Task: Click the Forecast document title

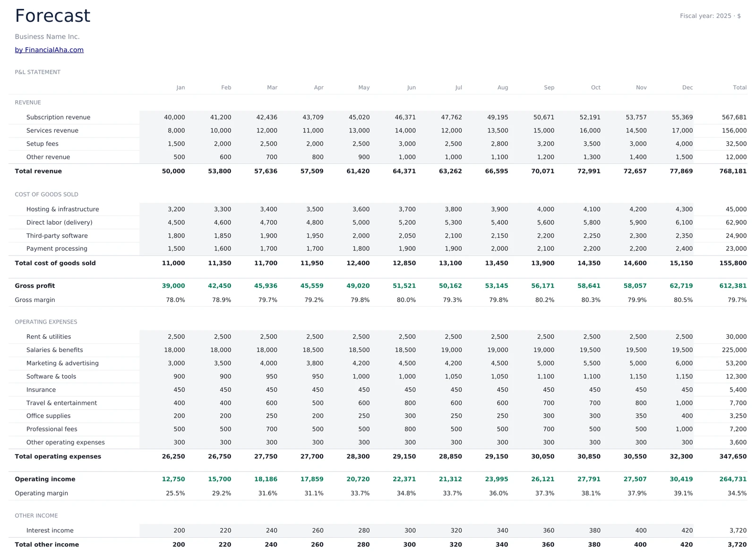Action: click(52, 16)
